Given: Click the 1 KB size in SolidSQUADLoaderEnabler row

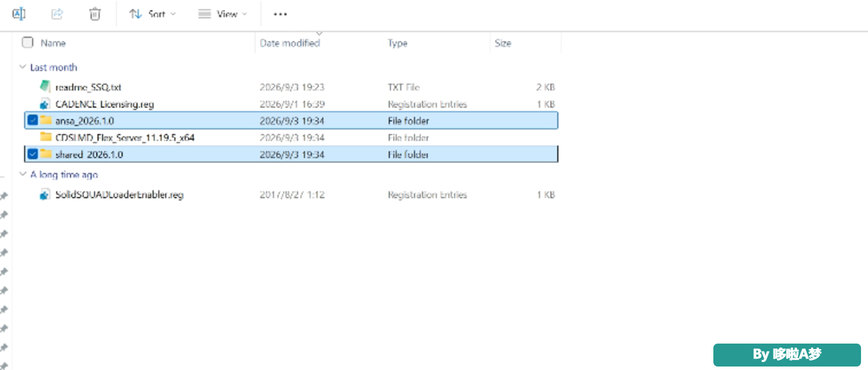Looking at the screenshot, I should [x=546, y=195].
